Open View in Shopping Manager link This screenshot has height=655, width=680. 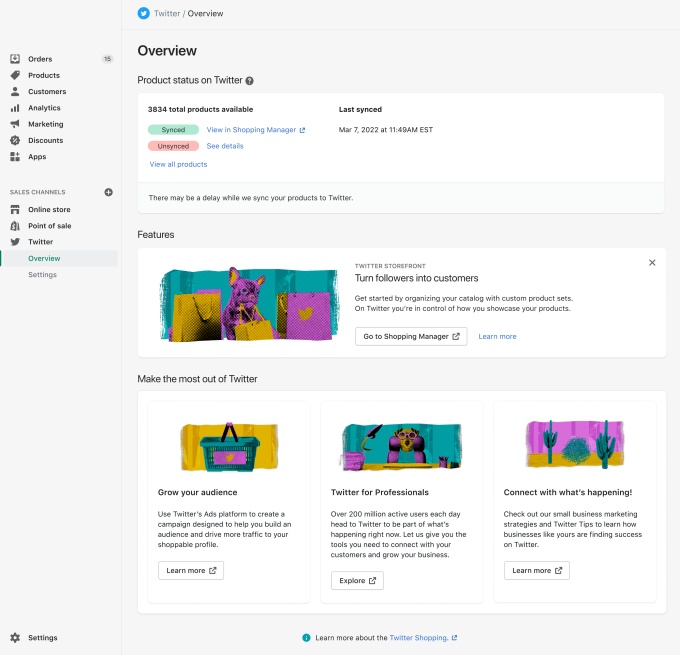pyautogui.click(x=255, y=130)
